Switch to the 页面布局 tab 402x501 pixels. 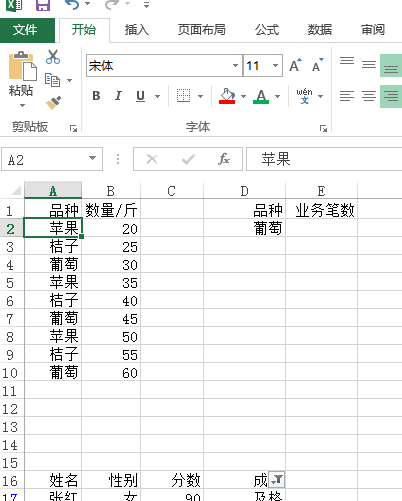click(x=201, y=30)
